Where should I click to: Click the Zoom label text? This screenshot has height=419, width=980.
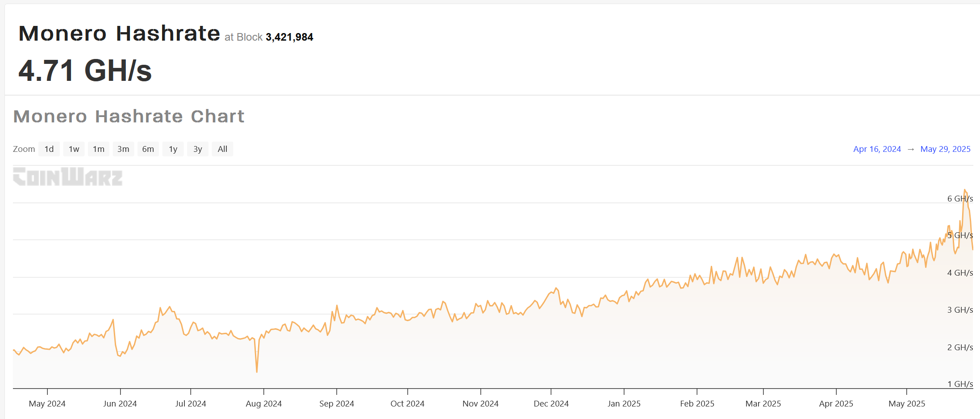click(x=24, y=149)
